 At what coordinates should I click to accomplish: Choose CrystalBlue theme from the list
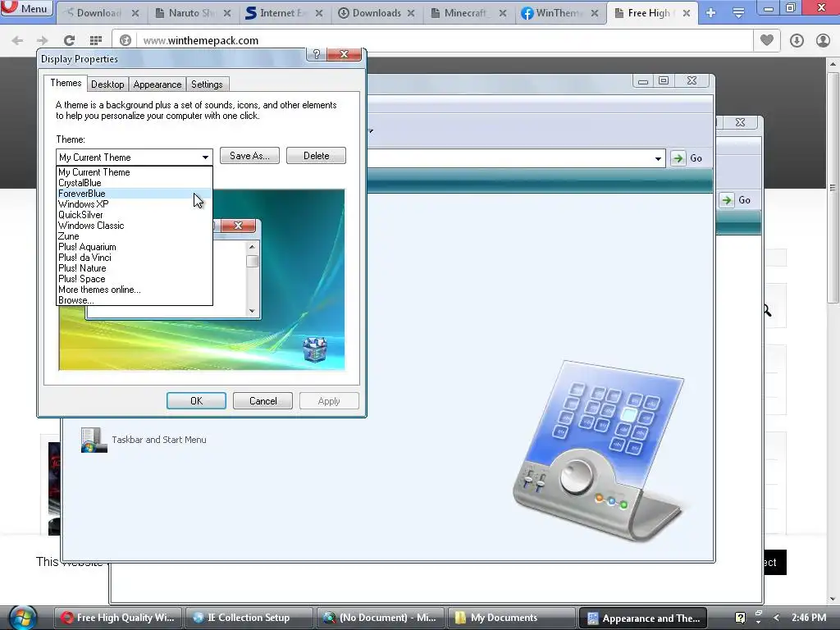pyautogui.click(x=135, y=183)
